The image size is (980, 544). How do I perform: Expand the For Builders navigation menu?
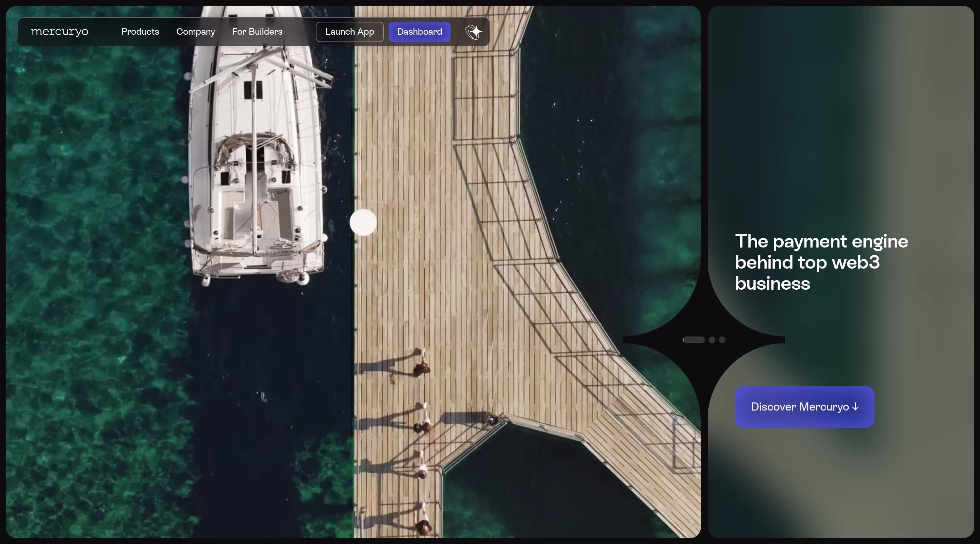coord(257,32)
